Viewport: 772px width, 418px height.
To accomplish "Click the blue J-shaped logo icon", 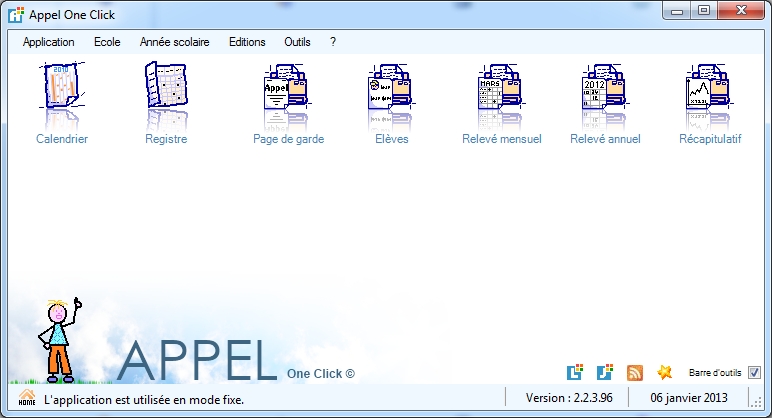I will tap(605, 372).
